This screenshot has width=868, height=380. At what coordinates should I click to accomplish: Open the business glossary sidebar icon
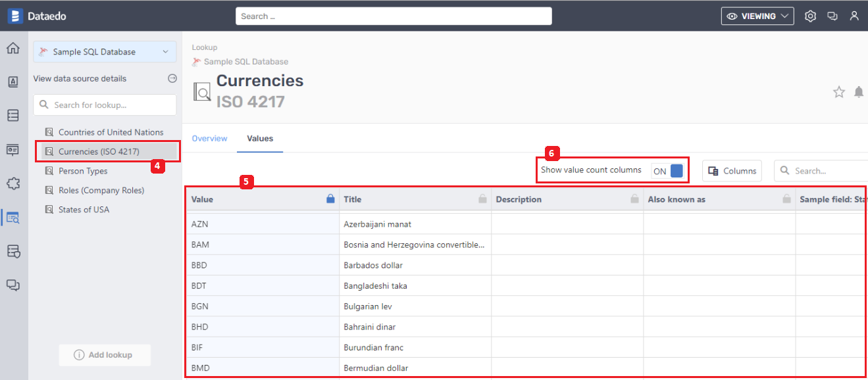[13, 82]
